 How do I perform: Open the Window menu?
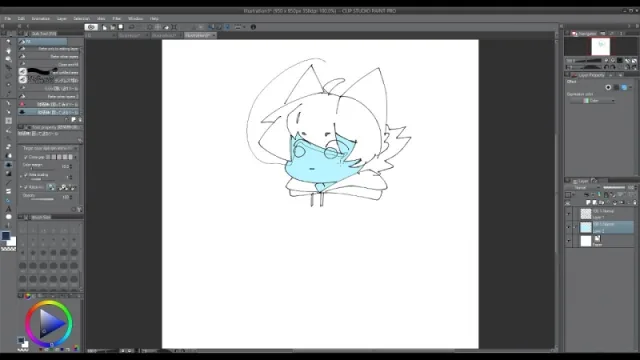pyautogui.click(x=136, y=18)
